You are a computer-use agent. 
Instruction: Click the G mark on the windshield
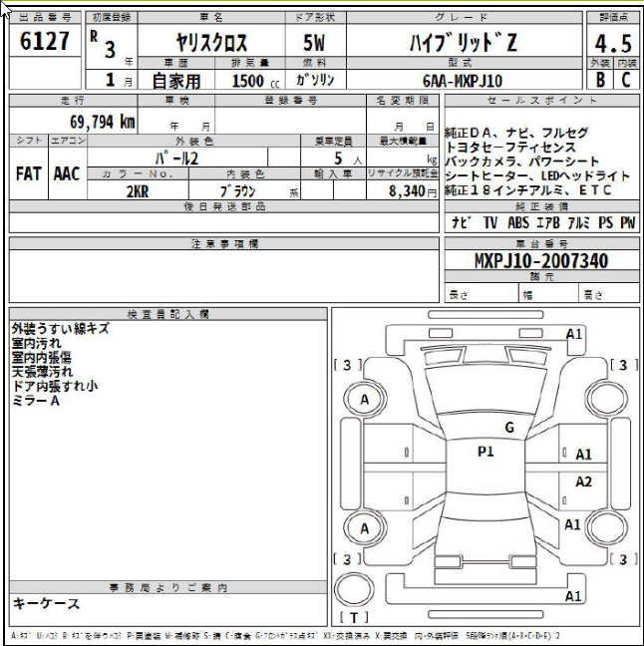(x=508, y=428)
